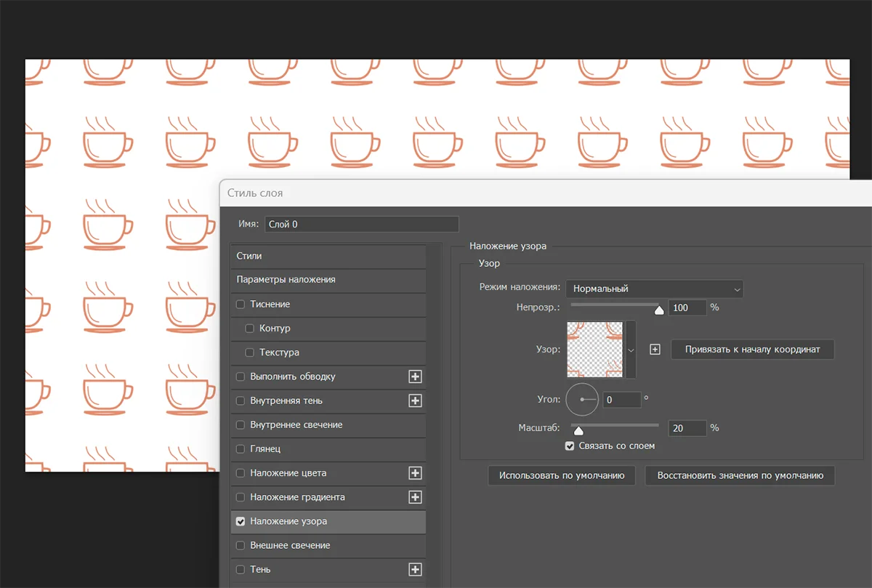Set angle using the Угол dial
Screen dimensions: 872x588
click(x=582, y=399)
